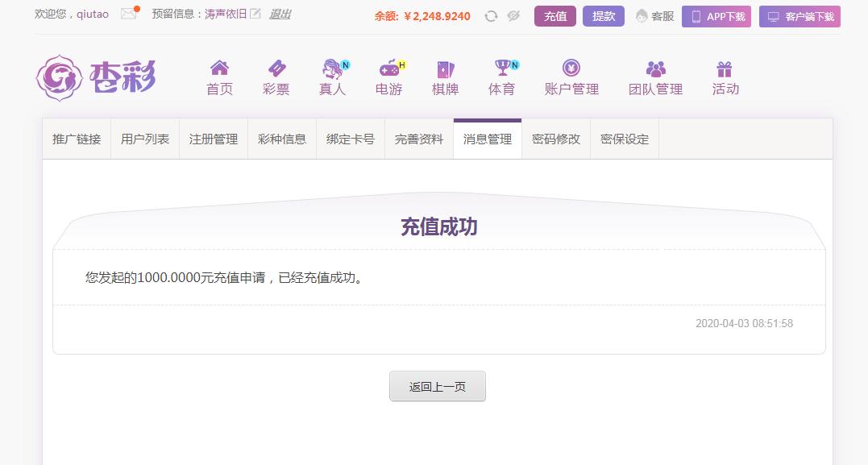The width and height of the screenshot is (868, 465).
Task: Open 客服 customer service
Action: 654,17
